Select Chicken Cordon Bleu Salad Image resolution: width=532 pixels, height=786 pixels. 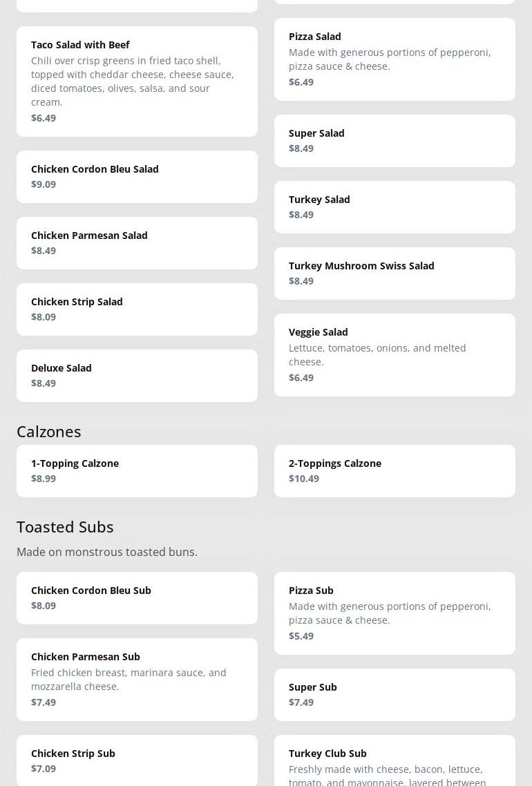coord(137,176)
